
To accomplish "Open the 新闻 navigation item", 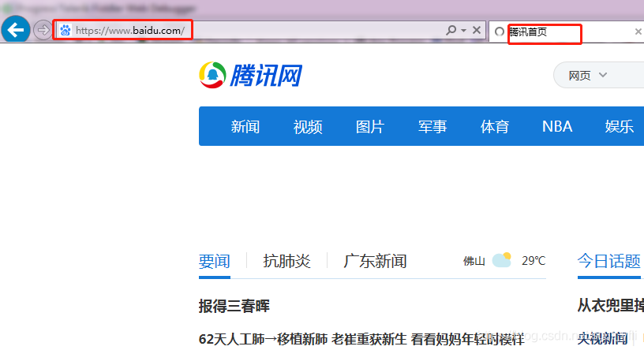I will (245, 126).
